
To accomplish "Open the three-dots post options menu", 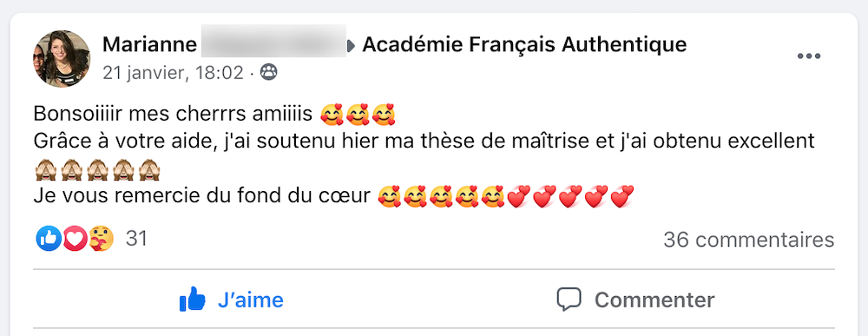I will [808, 56].
